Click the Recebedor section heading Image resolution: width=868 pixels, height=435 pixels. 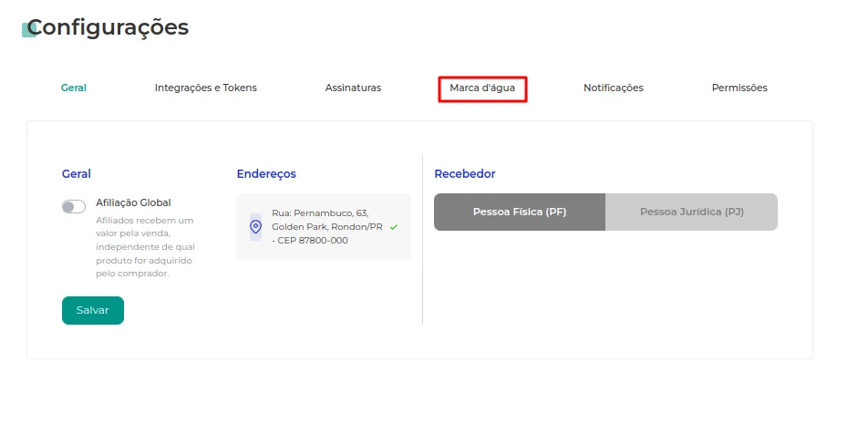[x=465, y=174]
